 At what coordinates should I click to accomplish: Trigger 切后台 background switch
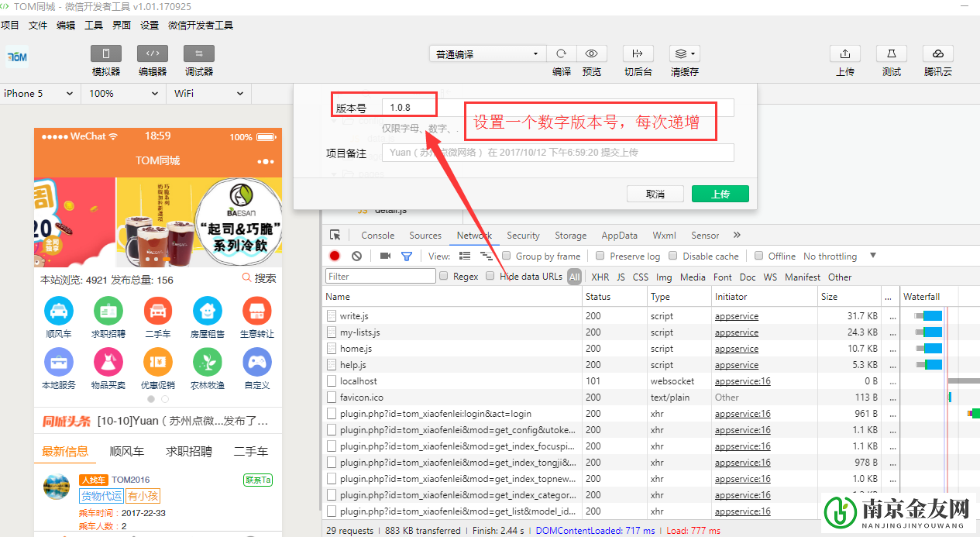(x=638, y=53)
